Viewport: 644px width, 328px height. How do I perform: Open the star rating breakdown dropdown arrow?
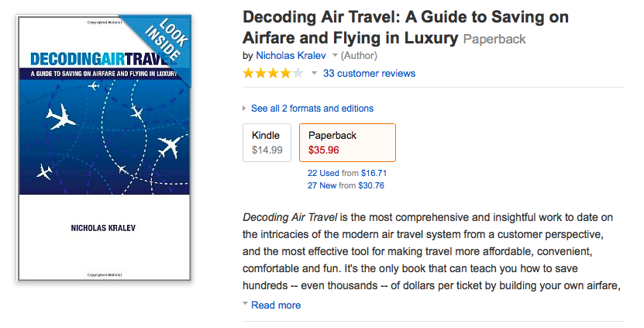pyautogui.click(x=314, y=74)
